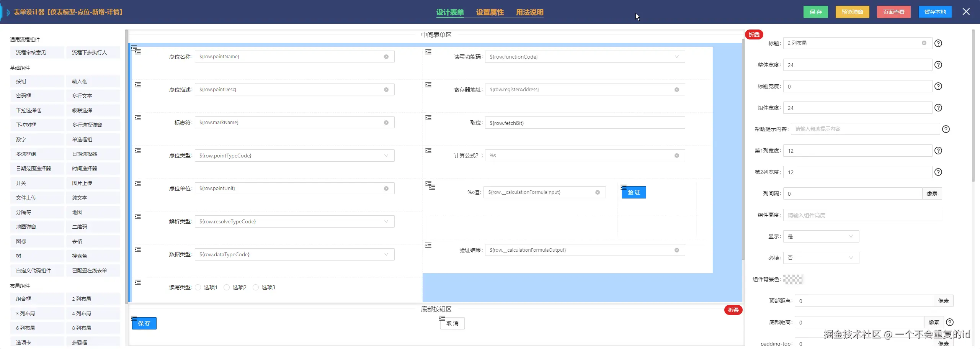The height and width of the screenshot is (349, 980).
Task: Click the drag handle beside 取位 field
Action: click(428, 118)
